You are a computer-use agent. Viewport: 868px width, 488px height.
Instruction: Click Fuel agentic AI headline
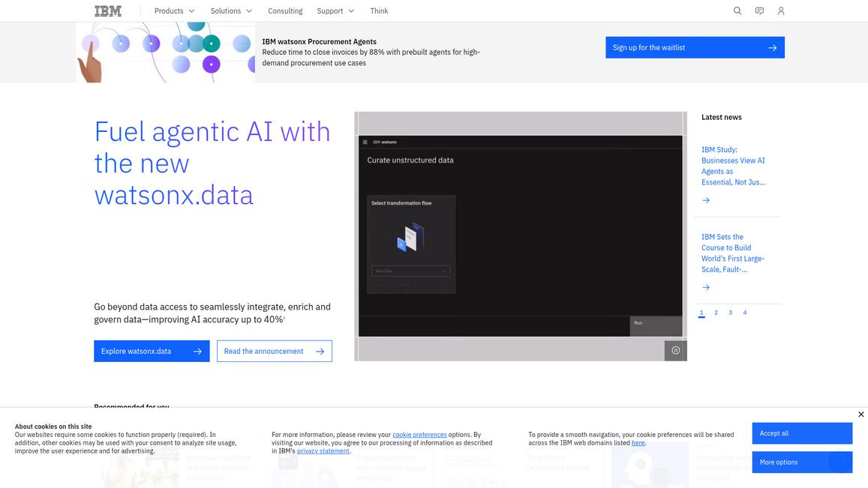[x=212, y=163]
